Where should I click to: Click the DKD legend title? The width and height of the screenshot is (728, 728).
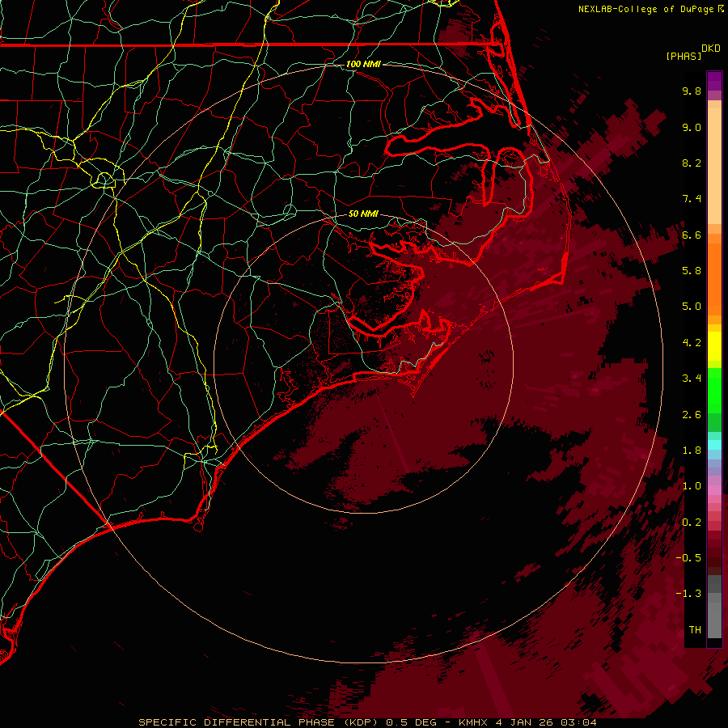711,49
